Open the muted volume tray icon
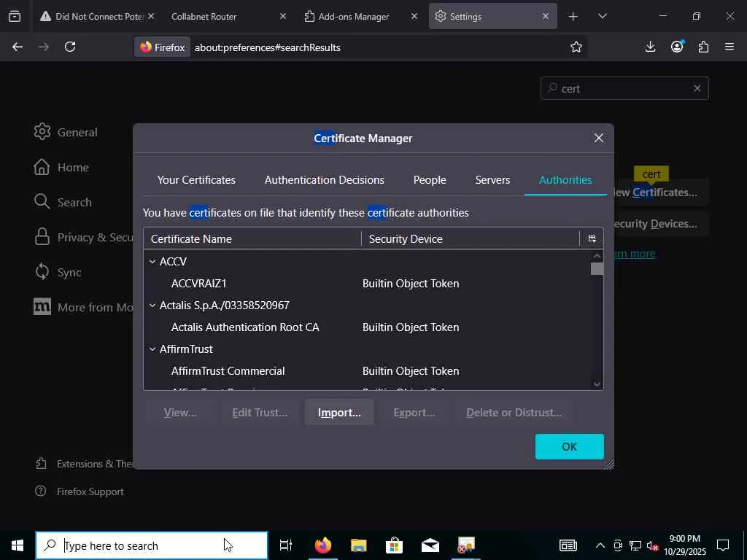747x560 pixels. (x=653, y=545)
